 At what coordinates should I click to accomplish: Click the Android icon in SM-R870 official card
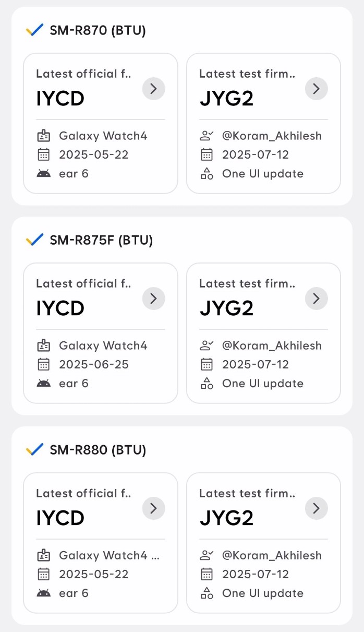(x=44, y=174)
